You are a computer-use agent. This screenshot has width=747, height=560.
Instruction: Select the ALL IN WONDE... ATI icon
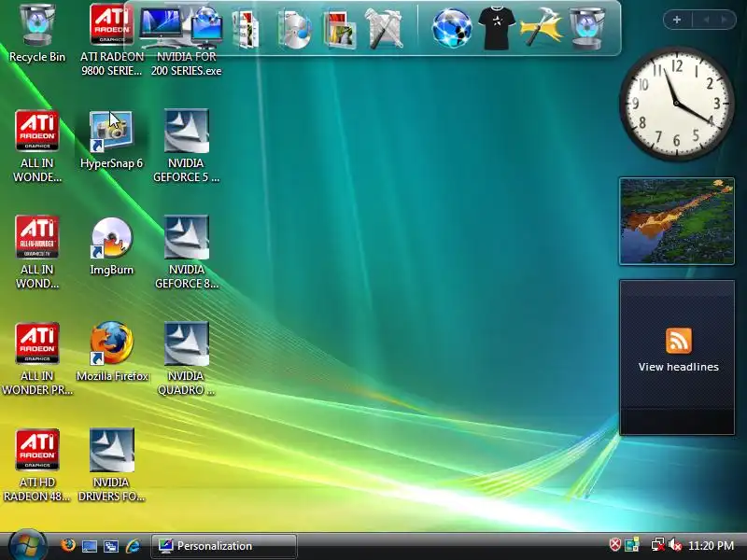tap(37, 146)
